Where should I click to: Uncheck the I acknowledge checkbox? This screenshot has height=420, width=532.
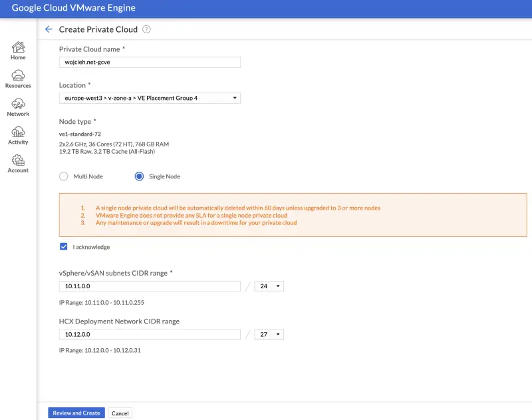pos(64,246)
